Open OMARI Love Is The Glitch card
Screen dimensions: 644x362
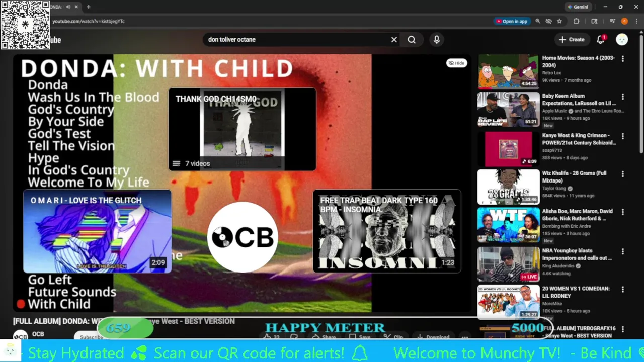pyautogui.click(x=97, y=231)
